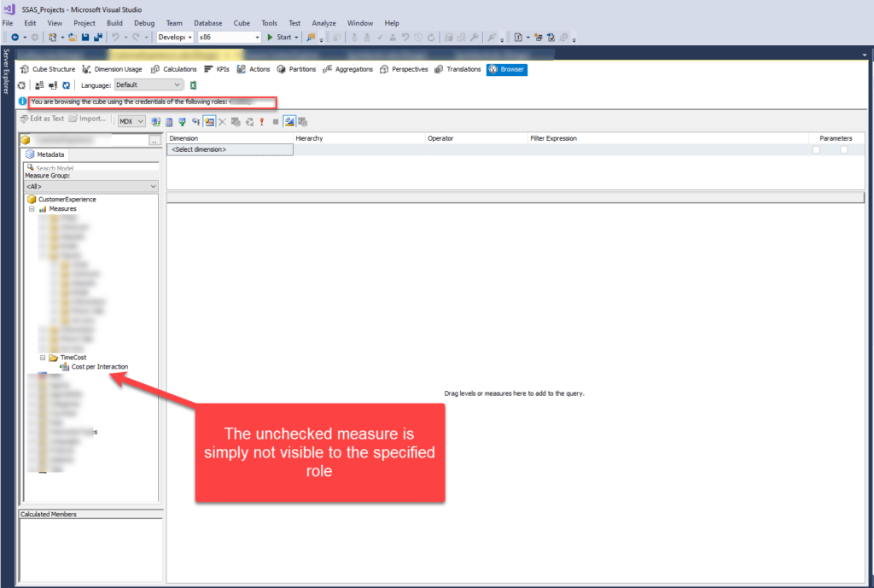Click the Import... button
This screenshot has width=874, height=588.
(x=88, y=119)
